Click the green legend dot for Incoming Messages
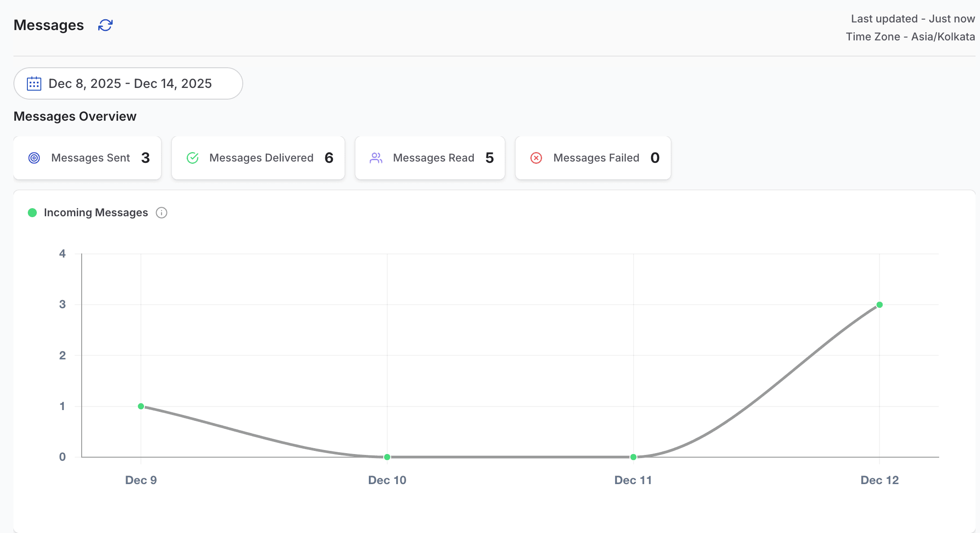Viewport: 980px width, 533px height. pos(32,213)
